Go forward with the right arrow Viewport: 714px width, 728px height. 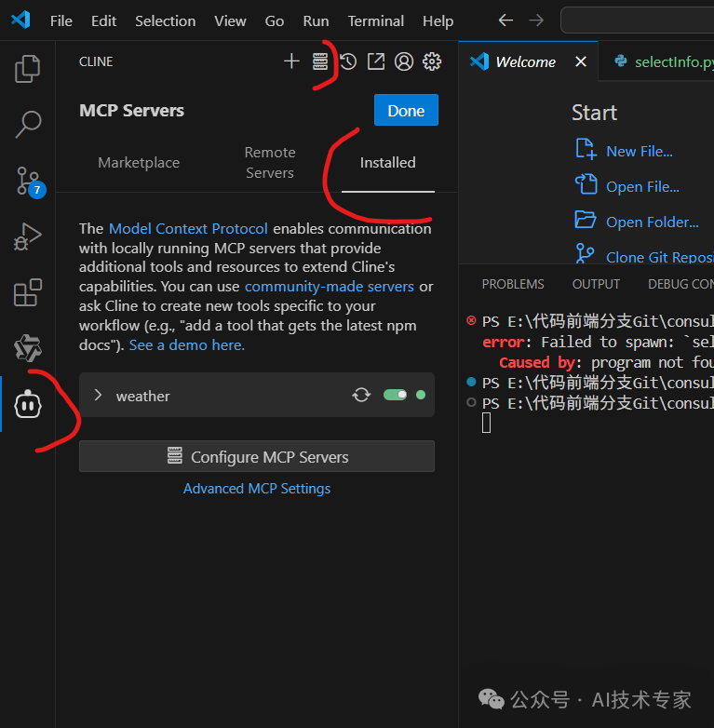coord(536,20)
